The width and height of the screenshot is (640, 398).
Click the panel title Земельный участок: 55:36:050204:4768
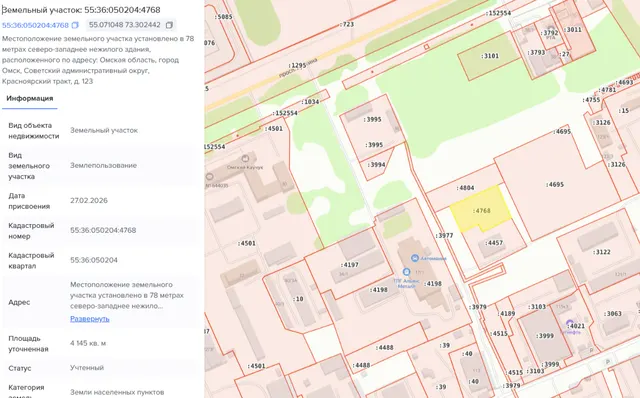click(x=81, y=10)
